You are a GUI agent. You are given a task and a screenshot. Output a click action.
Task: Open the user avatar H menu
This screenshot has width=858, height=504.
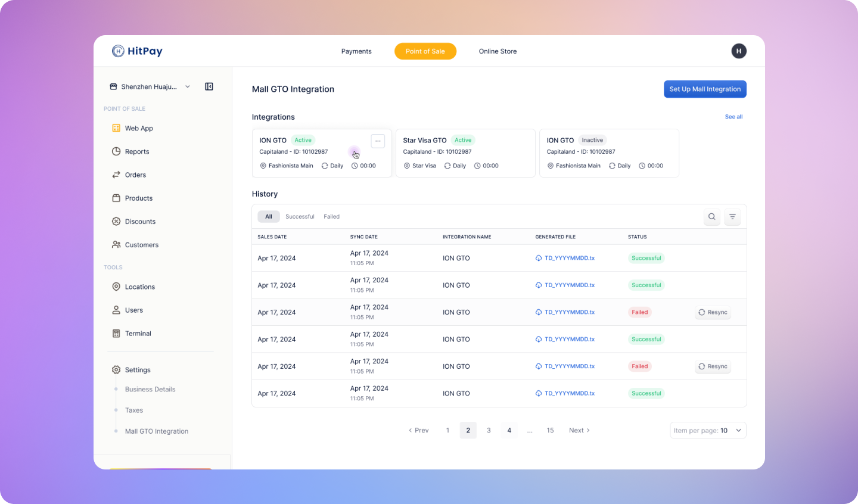[739, 51]
